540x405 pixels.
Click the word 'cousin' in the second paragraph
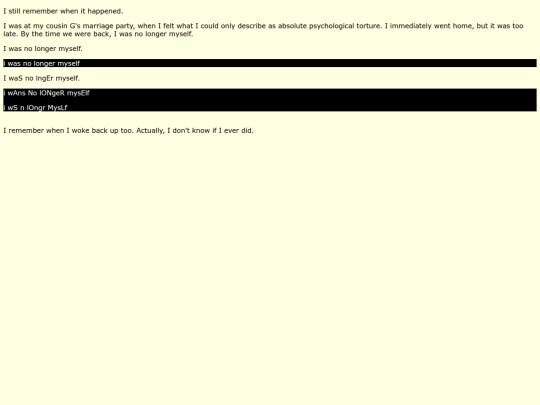(x=56, y=26)
